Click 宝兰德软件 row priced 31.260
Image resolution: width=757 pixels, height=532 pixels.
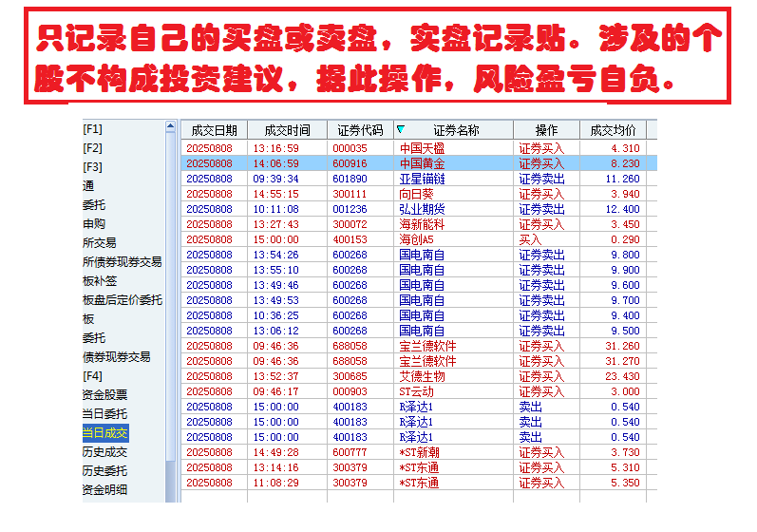click(419, 346)
